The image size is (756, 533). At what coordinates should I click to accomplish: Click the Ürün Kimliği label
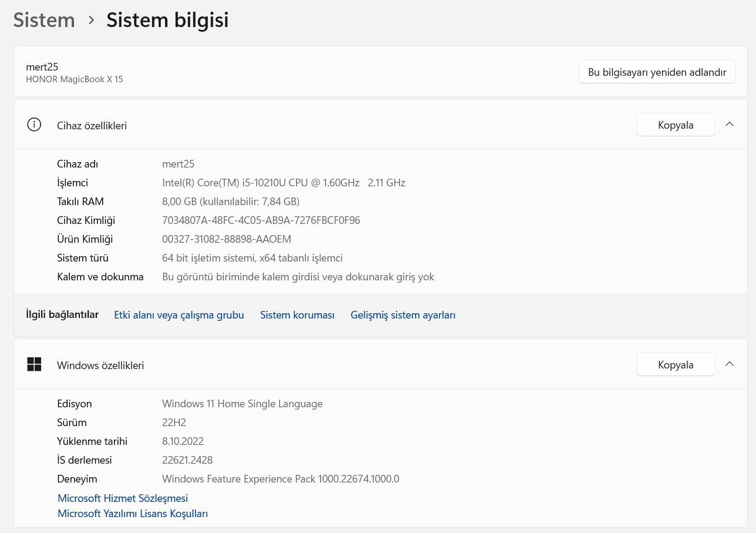(85, 239)
